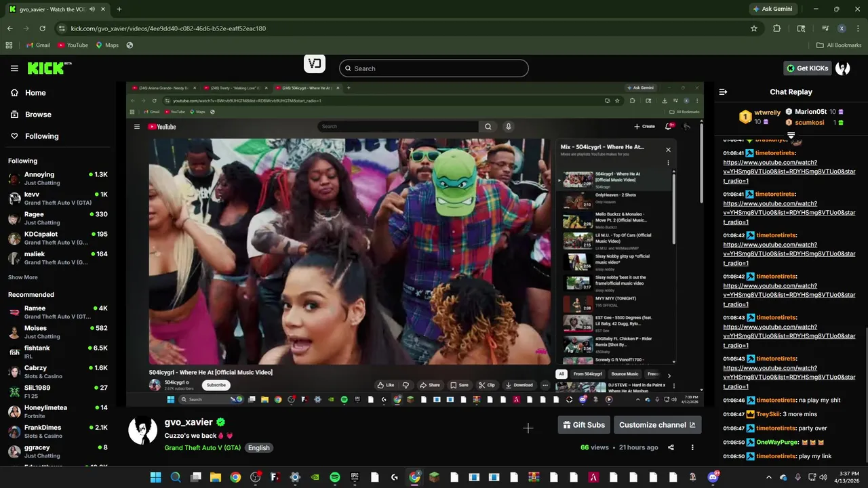Bookmark this page with the star
The image size is (868, 488).
pyautogui.click(x=753, y=28)
